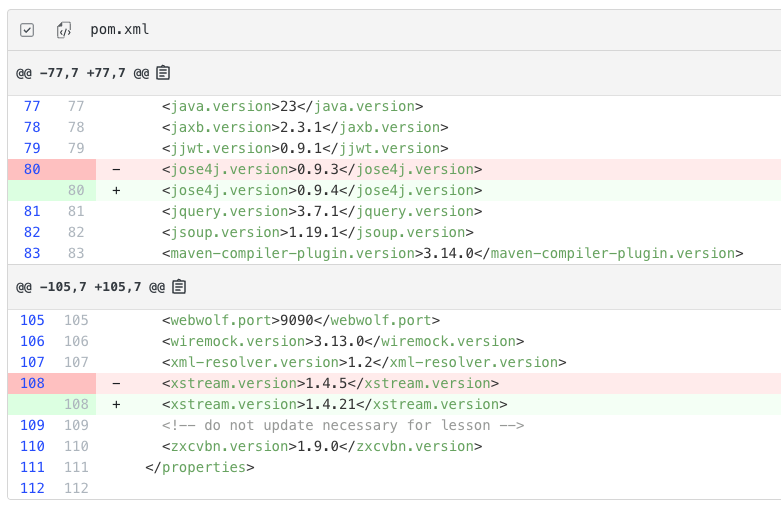Select old line number 80 in red
This screenshot has height=527, width=781.
click(x=32, y=169)
